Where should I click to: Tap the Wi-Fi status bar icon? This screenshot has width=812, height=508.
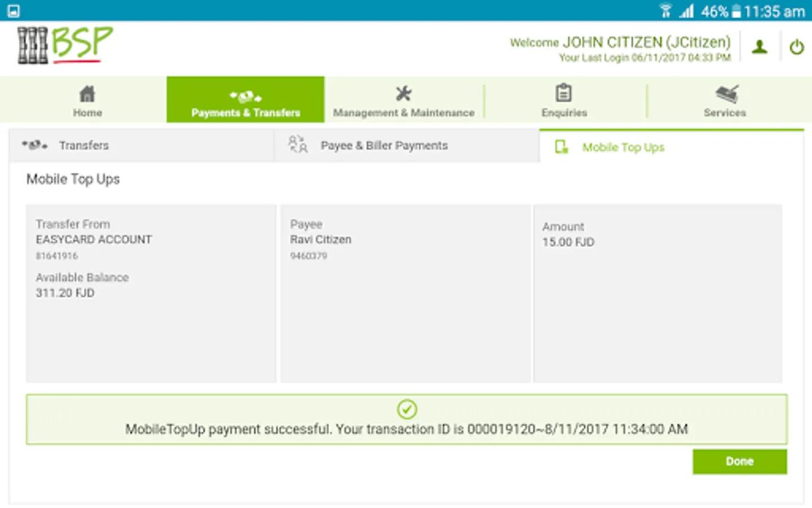pyautogui.click(x=666, y=11)
